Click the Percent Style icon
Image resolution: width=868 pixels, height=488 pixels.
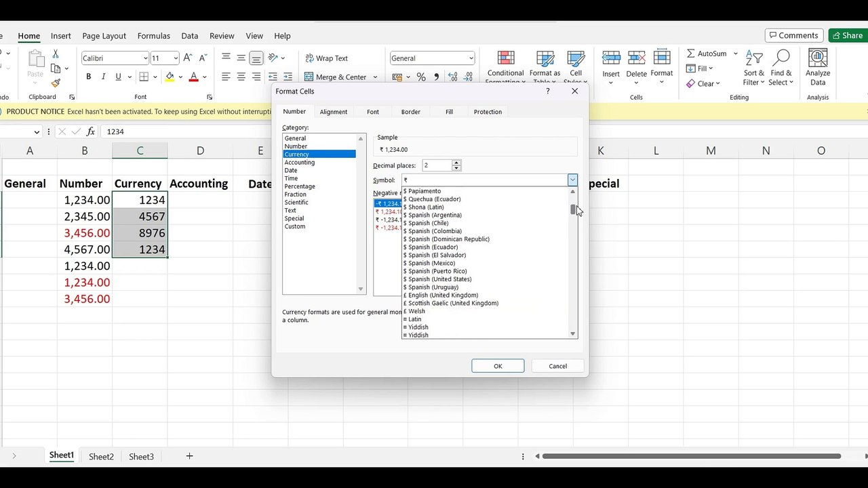coord(421,77)
